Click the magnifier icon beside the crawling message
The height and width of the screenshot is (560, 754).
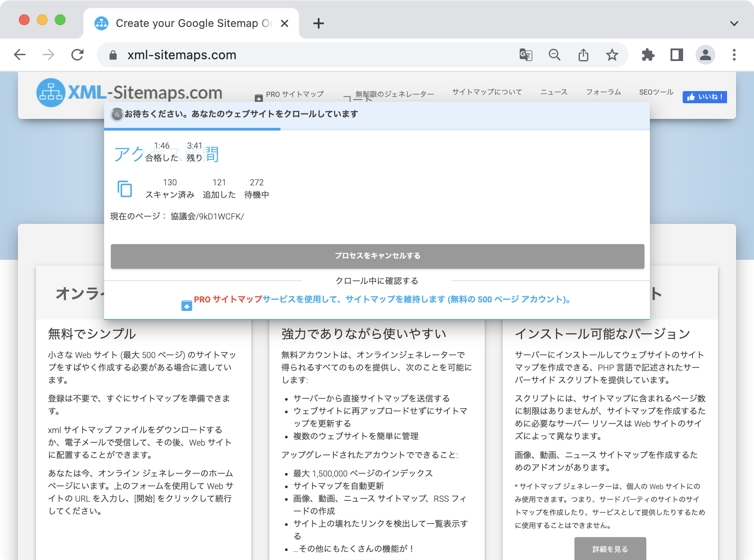click(x=117, y=114)
